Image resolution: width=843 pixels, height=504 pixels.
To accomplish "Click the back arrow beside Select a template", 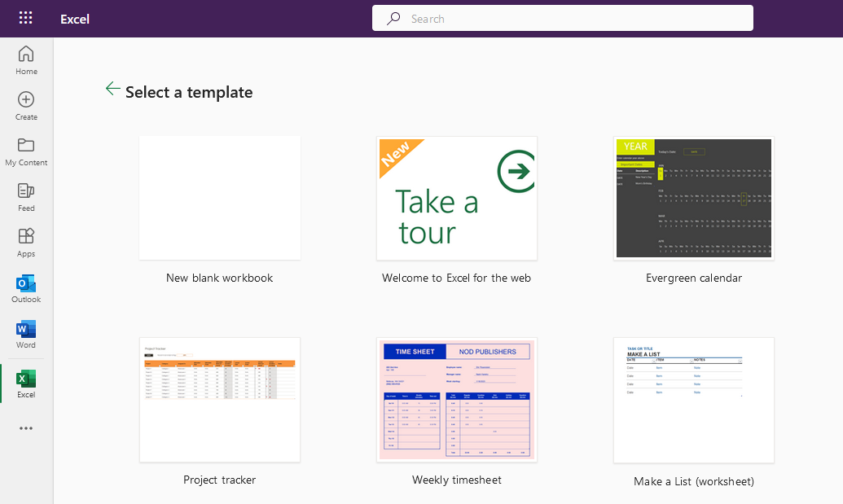I will point(113,89).
